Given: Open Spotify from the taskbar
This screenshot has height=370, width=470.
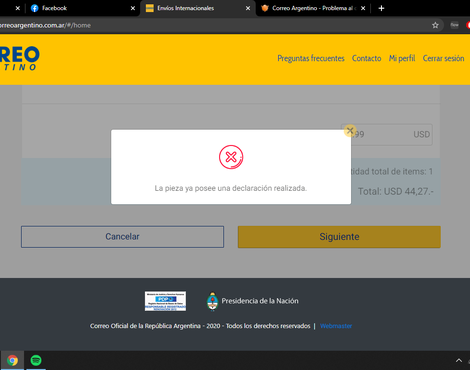Looking at the screenshot, I should tap(36, 360).
